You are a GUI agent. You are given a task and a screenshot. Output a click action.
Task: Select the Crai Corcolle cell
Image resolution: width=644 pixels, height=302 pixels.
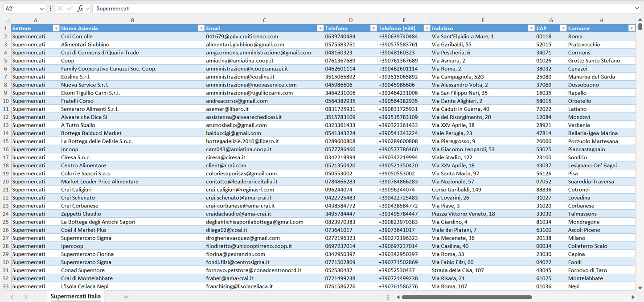pyautogui.click(x=132, y=37)
